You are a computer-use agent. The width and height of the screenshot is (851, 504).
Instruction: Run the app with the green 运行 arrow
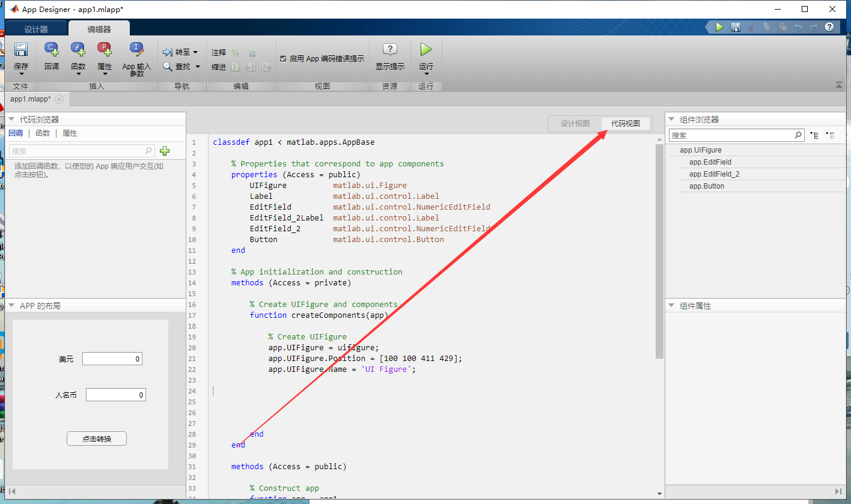pos(426,49)
